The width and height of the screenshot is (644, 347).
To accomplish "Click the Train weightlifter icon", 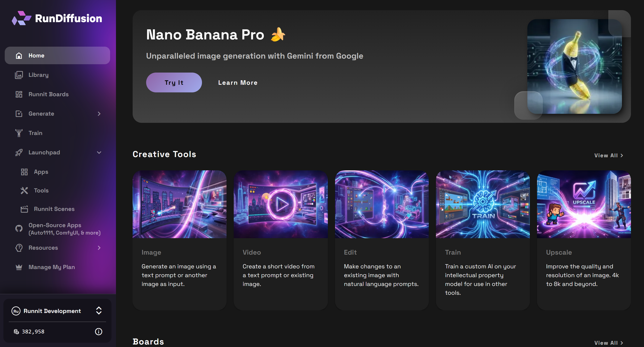I will point(19,133).
